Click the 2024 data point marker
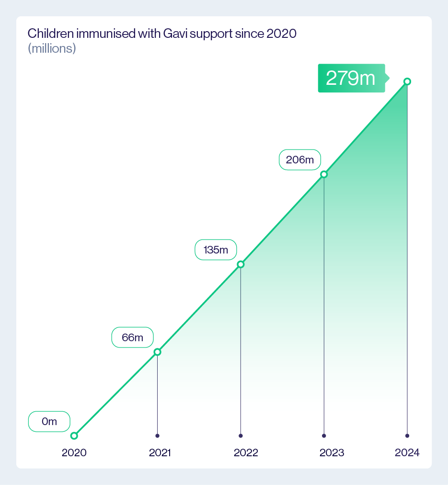Screen dimensions: 448x485 click(407, 81)
